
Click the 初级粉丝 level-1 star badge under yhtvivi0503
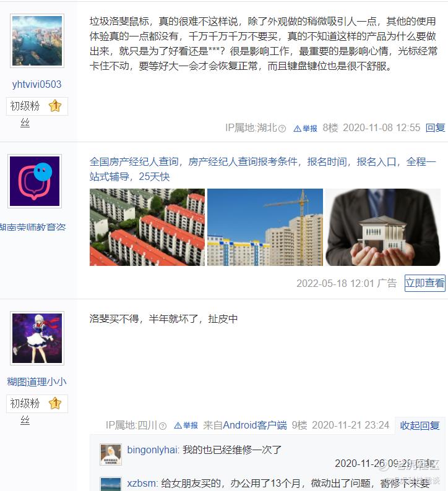point(55,106)
